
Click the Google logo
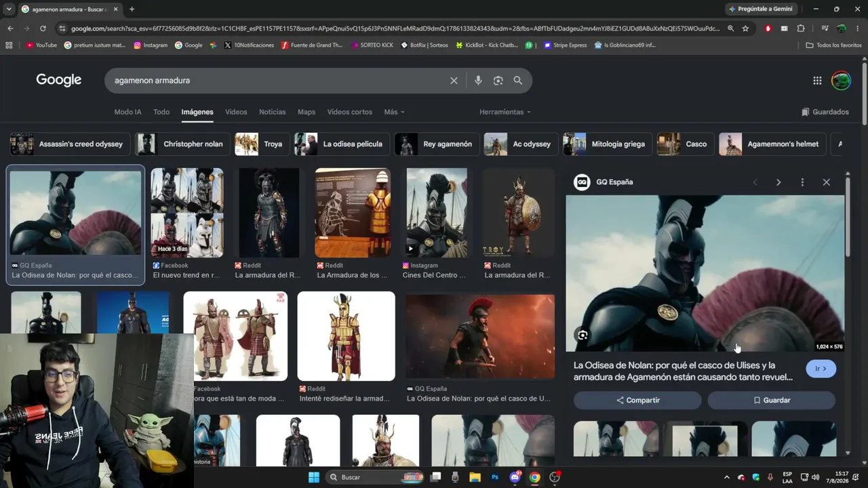[59, 80]
